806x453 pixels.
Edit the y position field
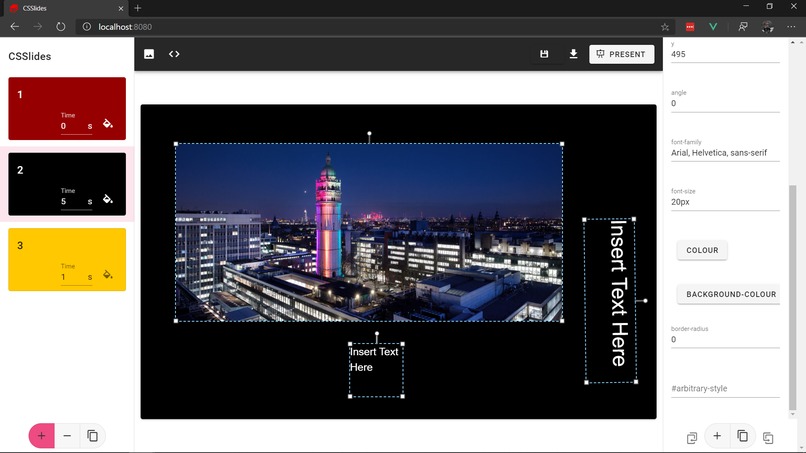click(x=725, y=54)
